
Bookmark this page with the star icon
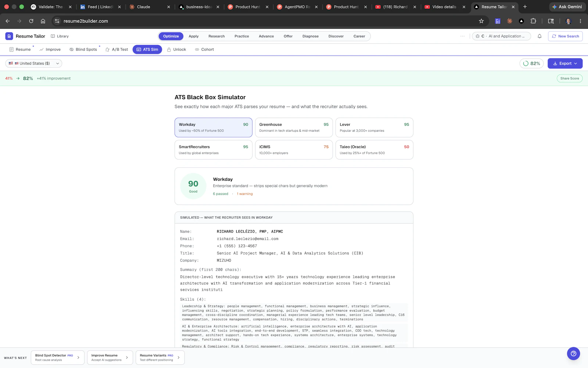481,21
